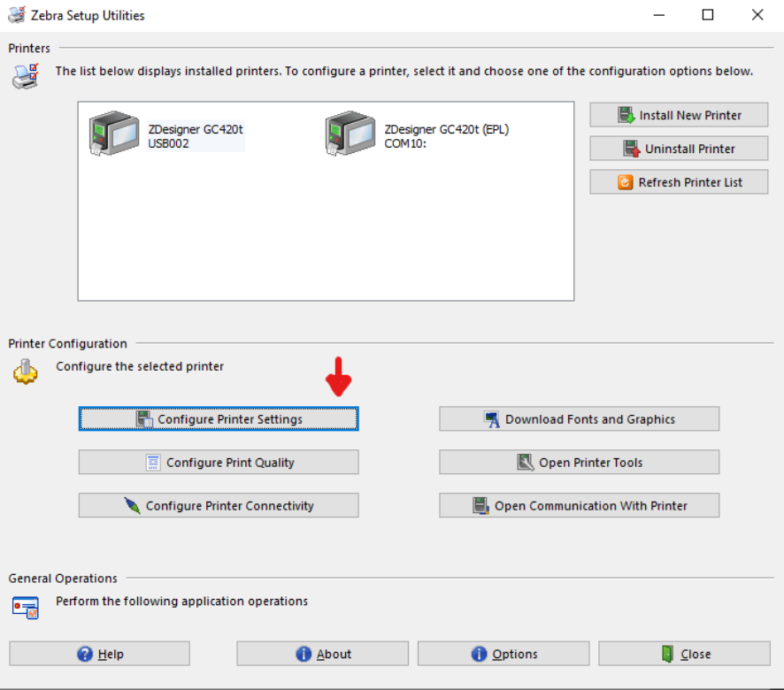Close the window with the X button
The image size is (784, 690).
(x=757, y=15)
